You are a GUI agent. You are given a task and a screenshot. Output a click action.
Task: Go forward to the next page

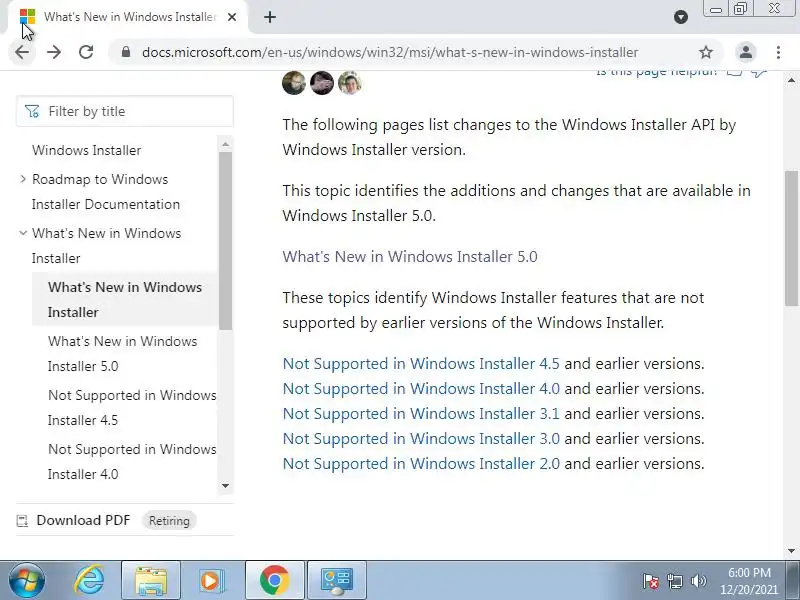(x=54, y=52)
